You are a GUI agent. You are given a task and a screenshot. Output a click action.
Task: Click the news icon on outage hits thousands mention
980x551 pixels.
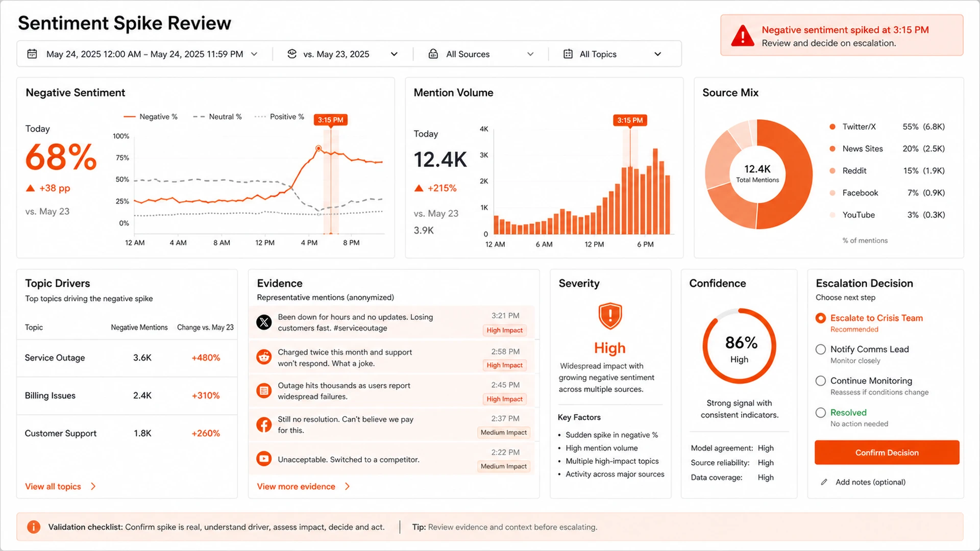tap(264, 391)
